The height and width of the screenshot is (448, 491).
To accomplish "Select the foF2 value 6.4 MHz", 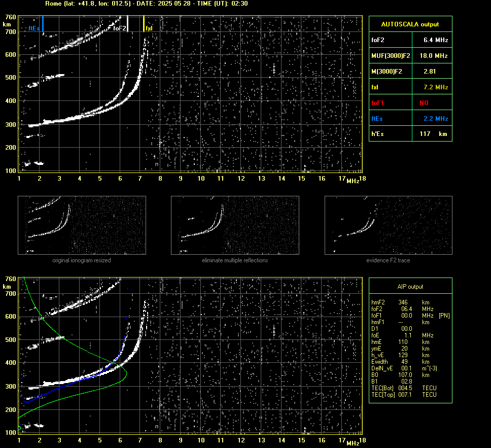I will coord(436,40).
